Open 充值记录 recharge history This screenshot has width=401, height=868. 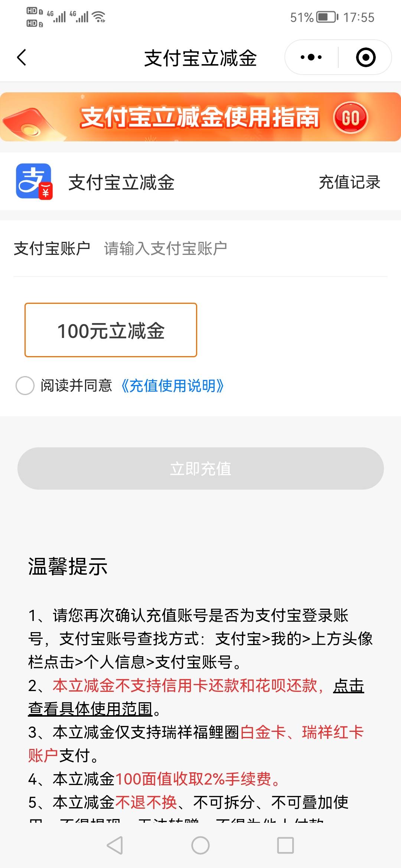pyautogui.click(x=349, y=182)
